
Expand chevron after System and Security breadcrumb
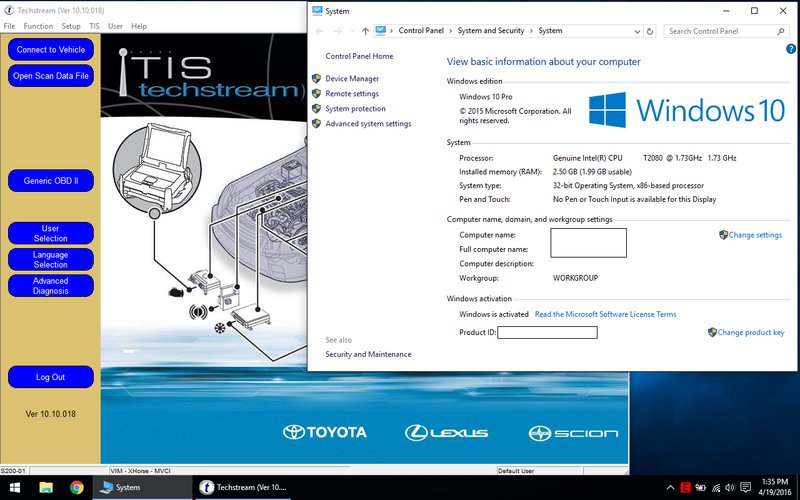[x=531, y=31]
